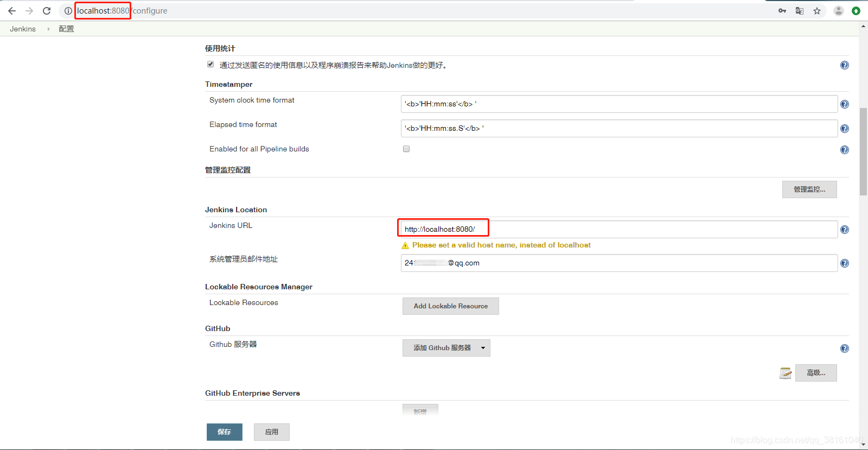Click the 系统管理员邮件地址 label
The width and height of the screenshot is (868, 450).
[244, 259]
